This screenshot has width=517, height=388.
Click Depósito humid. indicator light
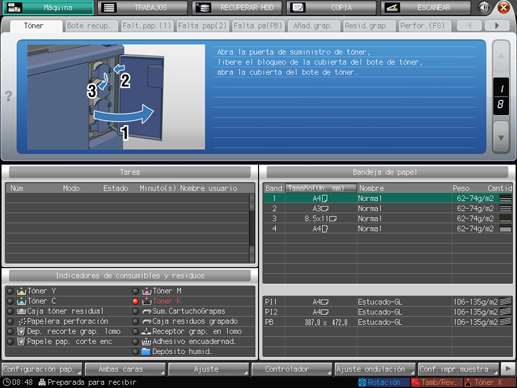pos(135,351)
